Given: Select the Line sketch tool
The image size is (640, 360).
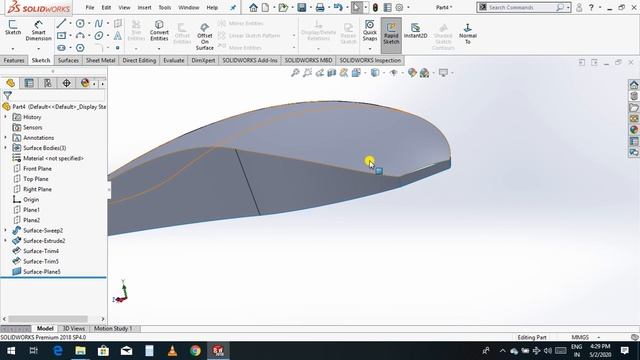Looking at the screenshot, I should coord(61,23).
